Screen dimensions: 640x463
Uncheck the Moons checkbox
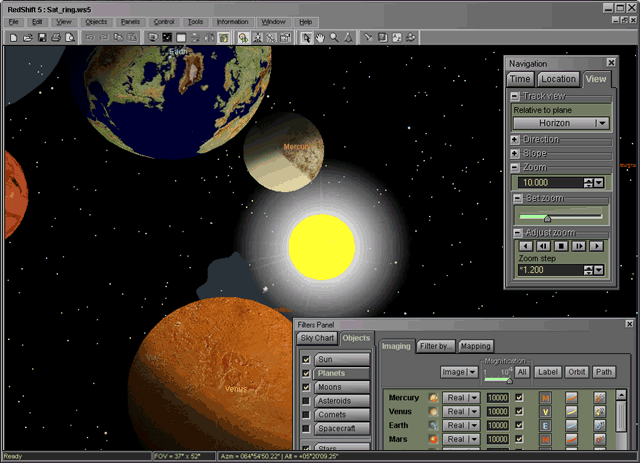306,387
